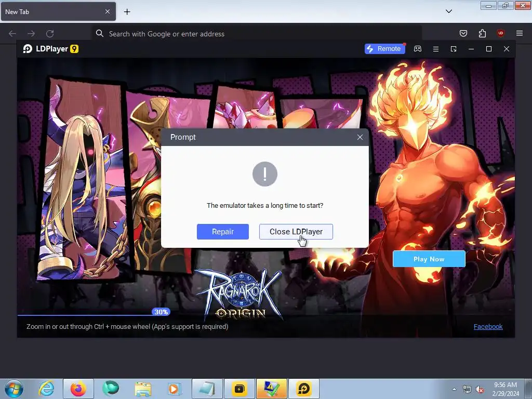Click the uBlock Origin shield icon

pos(500,33)
